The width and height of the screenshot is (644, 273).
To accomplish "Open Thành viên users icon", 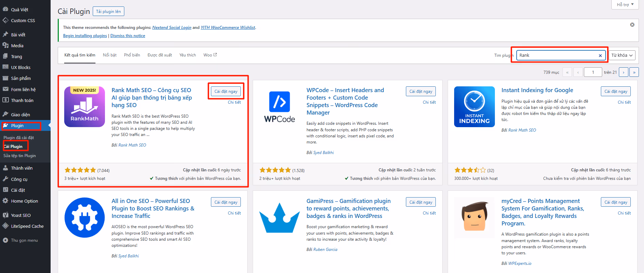I will pyautogui.click(x=5, y=168).
